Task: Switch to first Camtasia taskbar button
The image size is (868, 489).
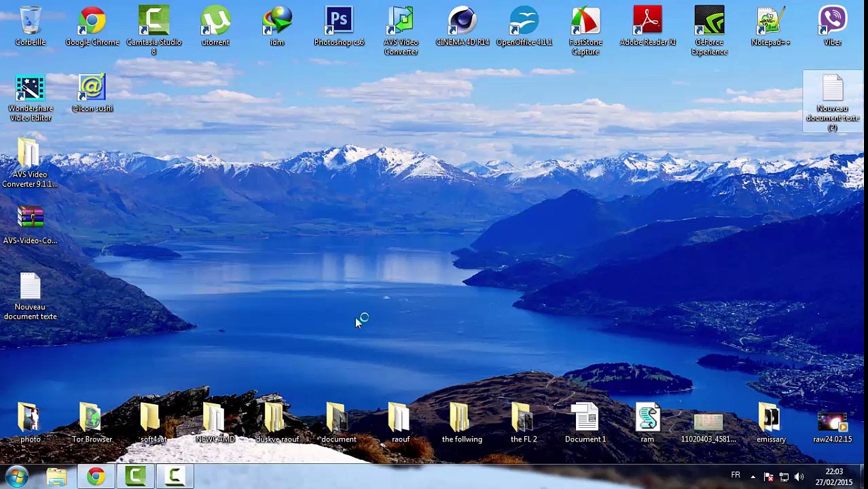Action: click(135, 477)
